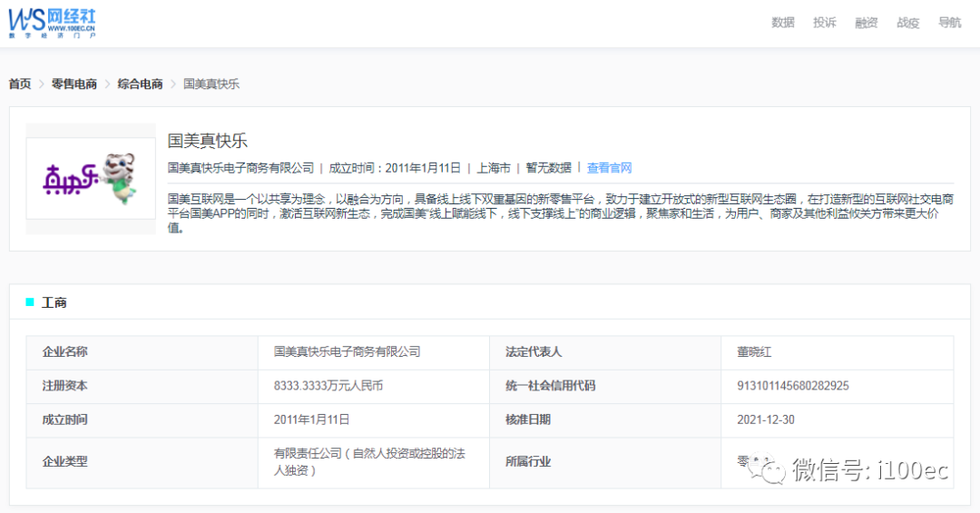The image size is (980, 513).
Task: Click the 真快乐 company logo thumbnail
Action: pyautogui.click(x=91, y=179)
